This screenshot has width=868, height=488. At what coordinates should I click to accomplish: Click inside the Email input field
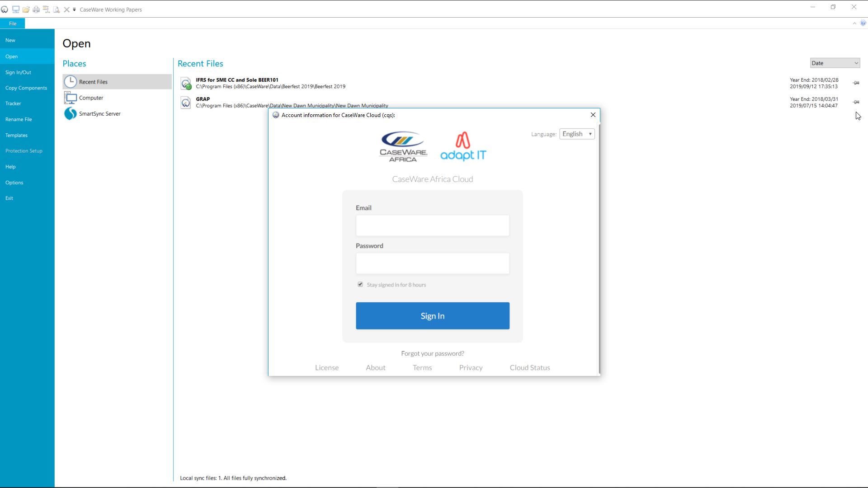tap(432, 225)
